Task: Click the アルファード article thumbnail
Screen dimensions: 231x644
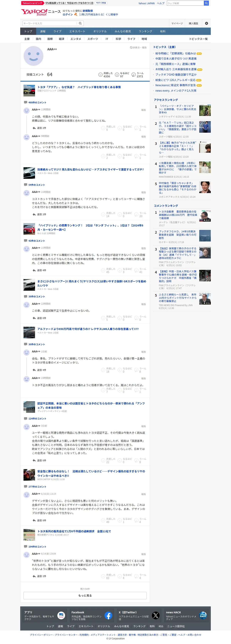Action: pyautogui.click(x=29, y=333)
